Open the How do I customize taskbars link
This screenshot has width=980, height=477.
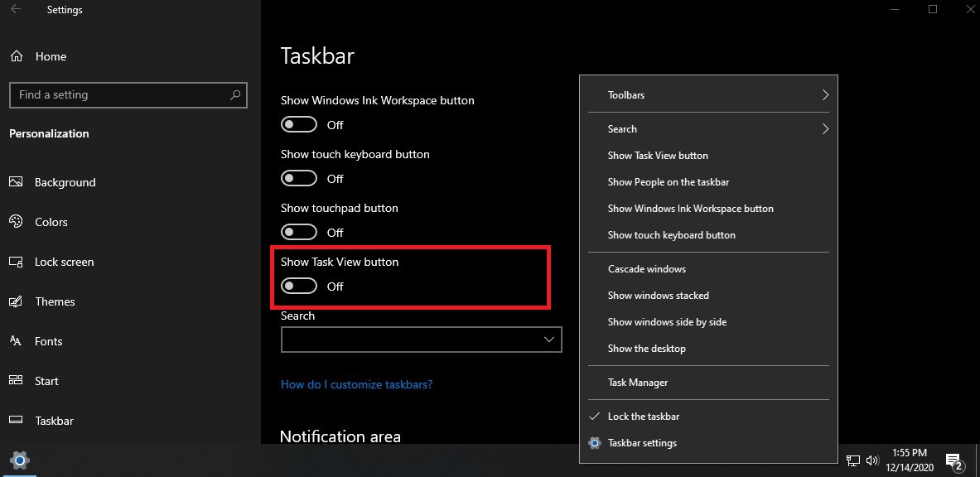click(356, 384)
